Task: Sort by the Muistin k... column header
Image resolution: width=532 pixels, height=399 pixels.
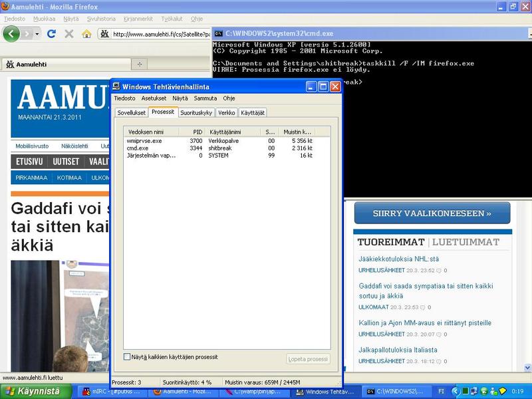Action: click(x=297, y=132)
